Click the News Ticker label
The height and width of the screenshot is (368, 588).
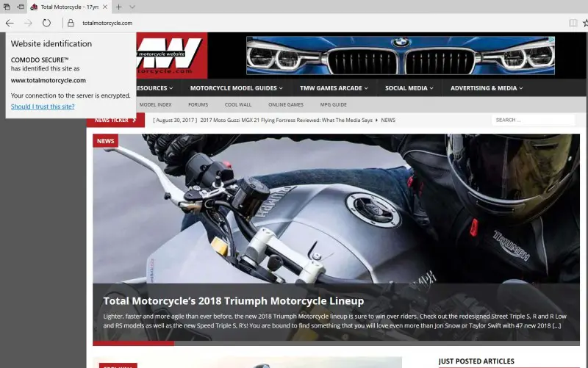[115, 120]
